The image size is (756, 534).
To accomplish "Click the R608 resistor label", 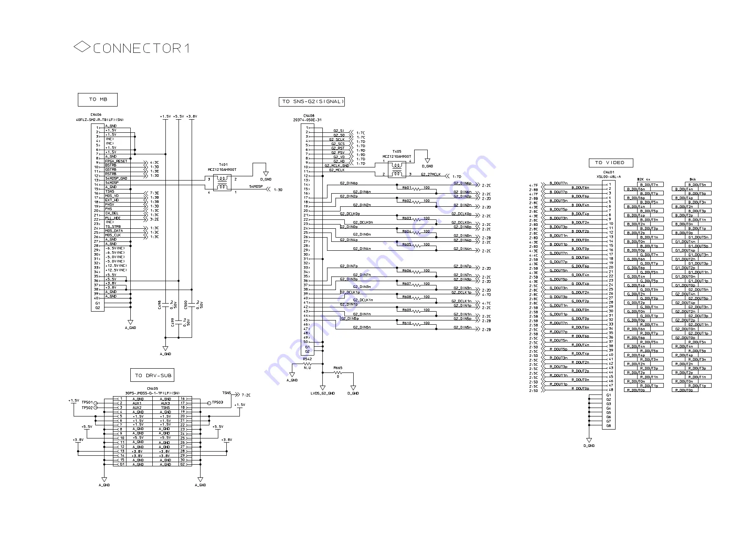I will [407, 297].
